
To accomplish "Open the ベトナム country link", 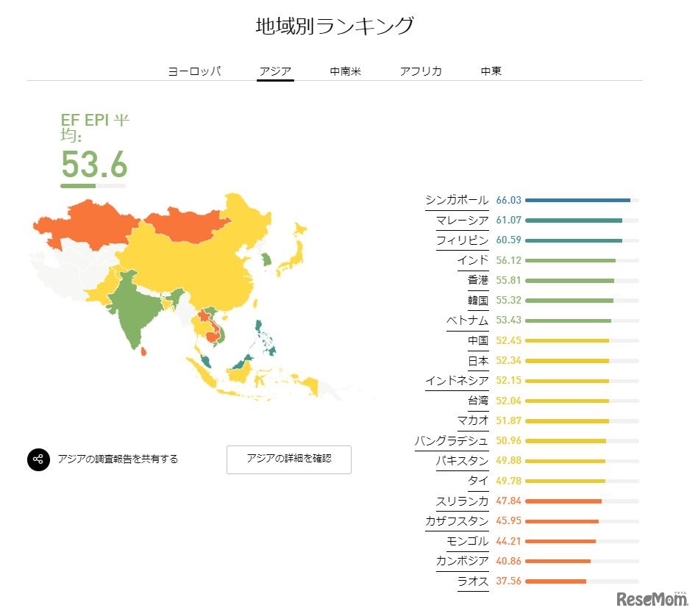I will click(x=469, y=320).
